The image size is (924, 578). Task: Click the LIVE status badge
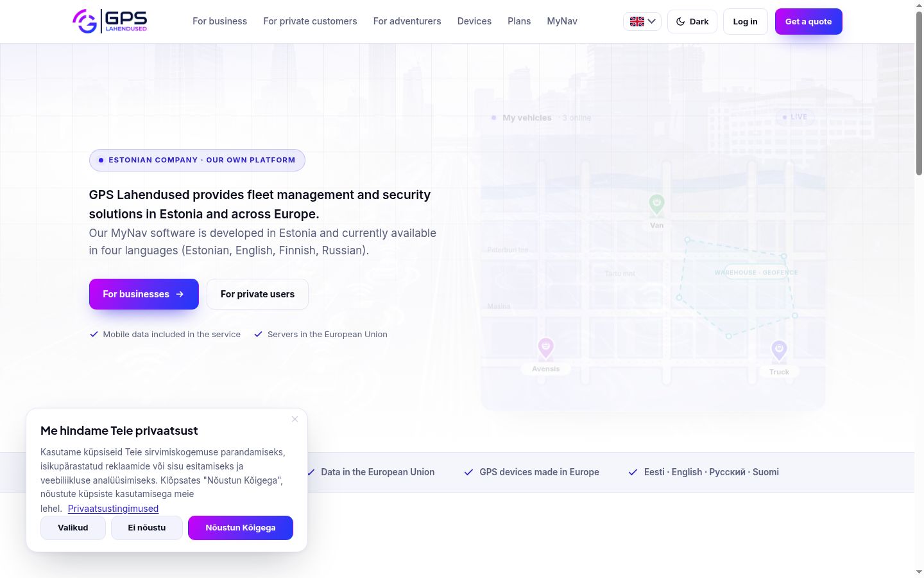[x=795, y=117]
